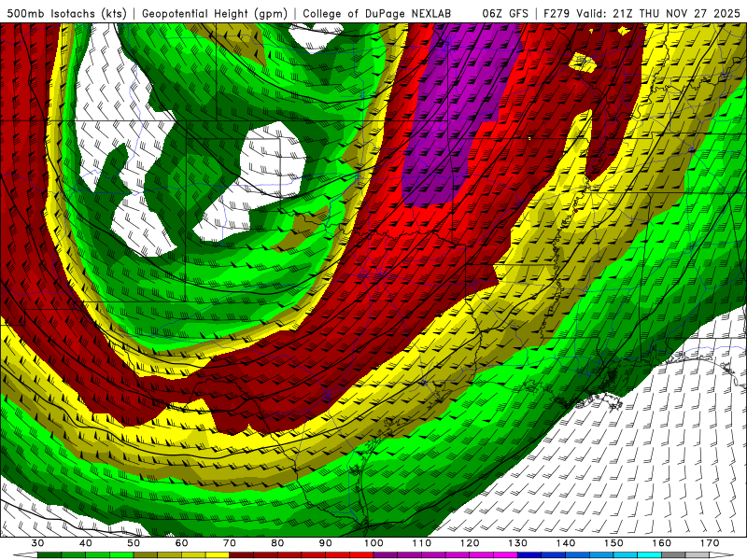Select the light gray swatch ending at 170
Viewport: 747px width, 560px height.
(698, 555)
